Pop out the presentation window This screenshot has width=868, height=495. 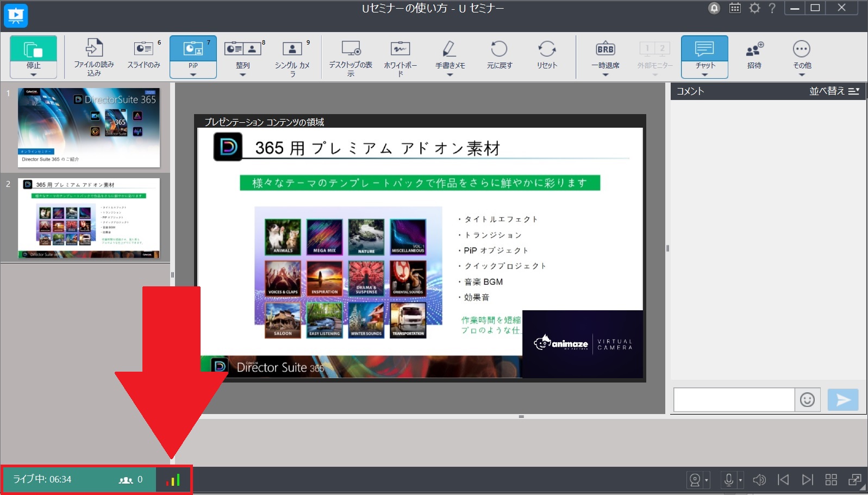click(x=855, y=480)
